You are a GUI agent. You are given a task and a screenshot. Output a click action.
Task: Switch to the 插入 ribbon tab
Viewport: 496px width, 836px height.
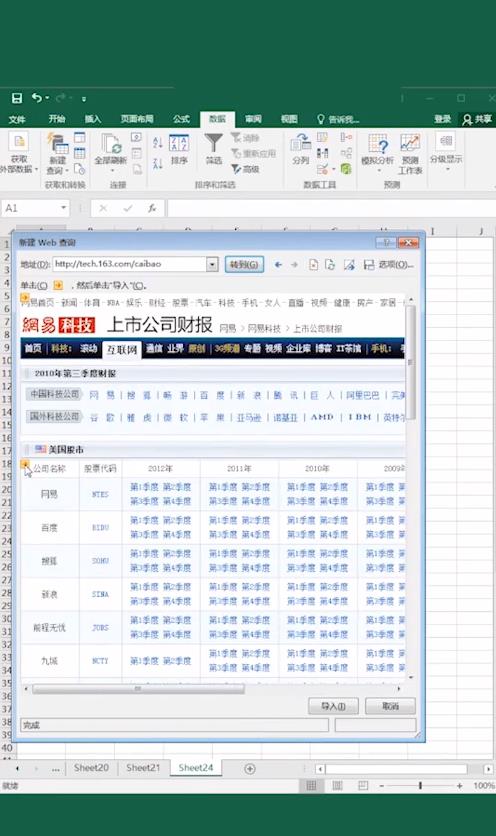pos(93,119)
